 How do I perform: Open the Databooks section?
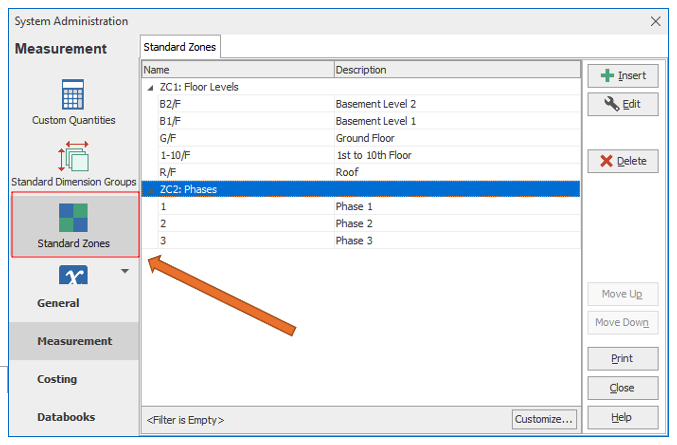(x=66, y=417)
